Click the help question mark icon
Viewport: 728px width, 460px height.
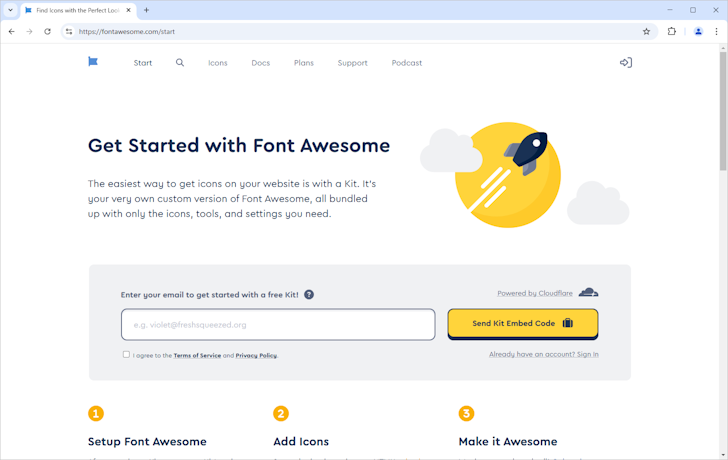[x=309, y=295]
